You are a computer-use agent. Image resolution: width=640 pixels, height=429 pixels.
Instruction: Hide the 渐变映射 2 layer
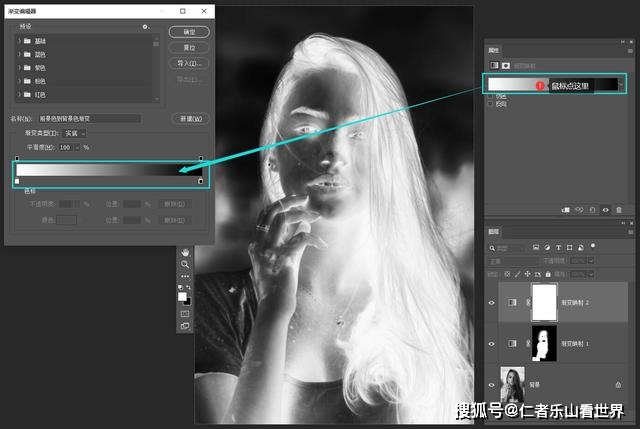coord(491,303)
